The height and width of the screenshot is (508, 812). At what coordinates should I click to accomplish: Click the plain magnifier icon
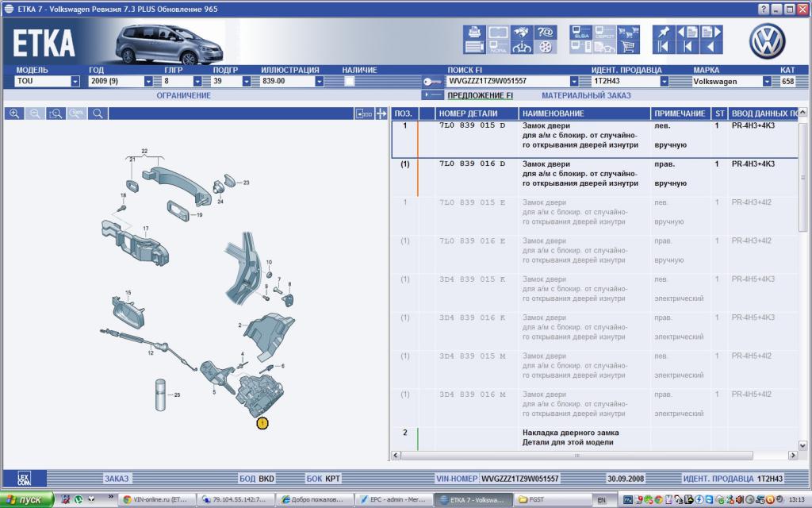coord(98,114)
